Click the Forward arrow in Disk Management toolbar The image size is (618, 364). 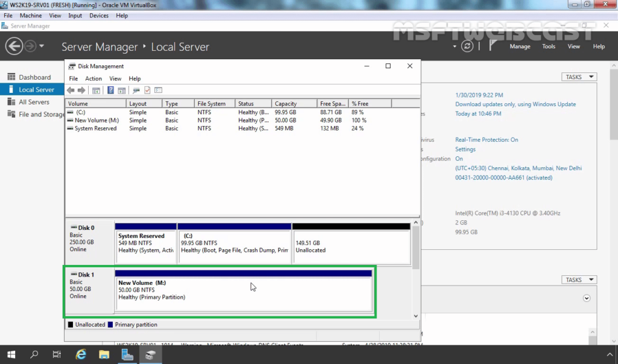point(81,91)
